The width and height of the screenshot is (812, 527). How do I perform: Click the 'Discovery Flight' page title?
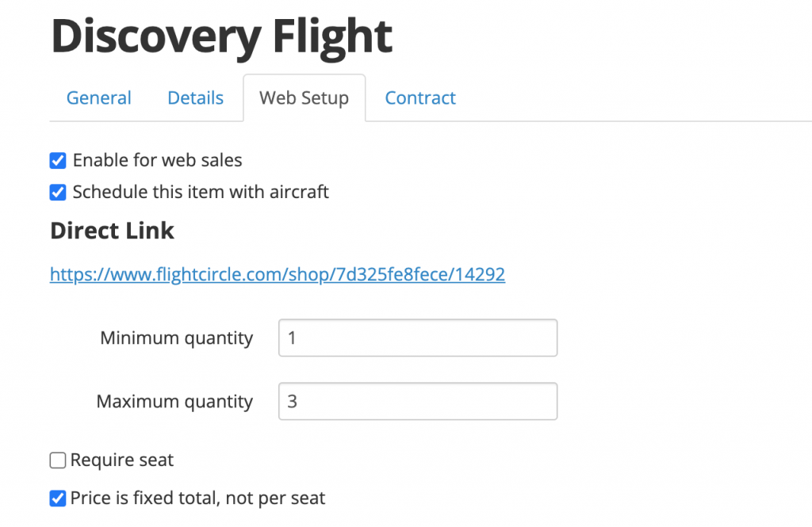tap(220, 36)
